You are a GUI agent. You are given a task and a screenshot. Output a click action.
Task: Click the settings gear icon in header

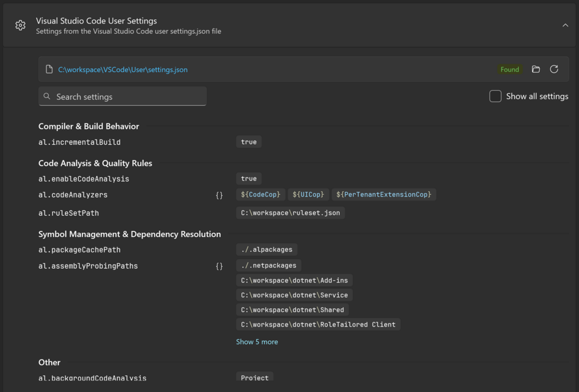[x=20, y=25]
